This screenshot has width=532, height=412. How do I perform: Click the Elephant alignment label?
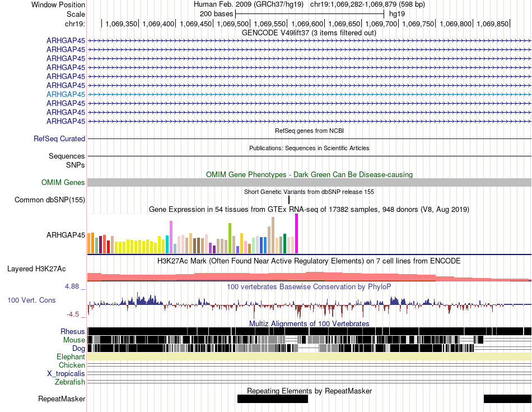point(71,357)
